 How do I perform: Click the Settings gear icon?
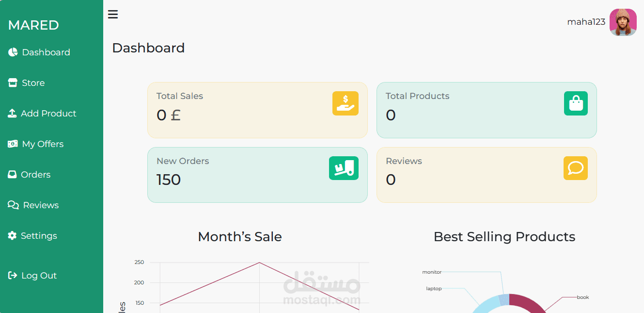tap(12, 236)
